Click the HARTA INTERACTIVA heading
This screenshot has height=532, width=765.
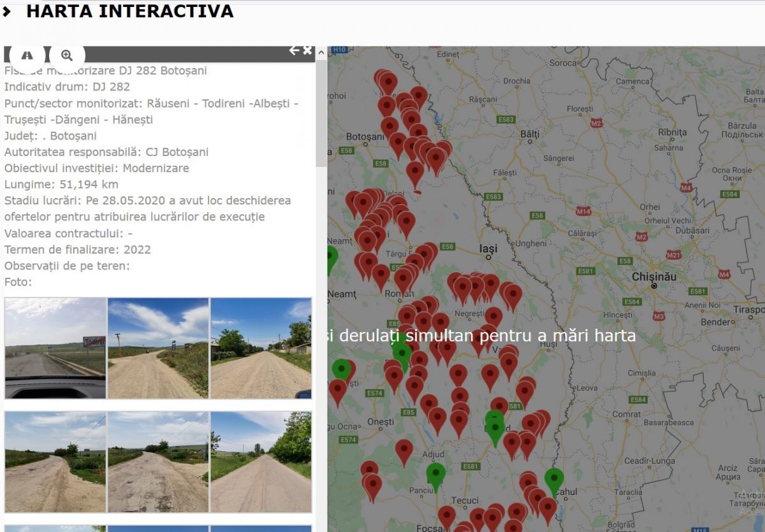tap(129, 11)
